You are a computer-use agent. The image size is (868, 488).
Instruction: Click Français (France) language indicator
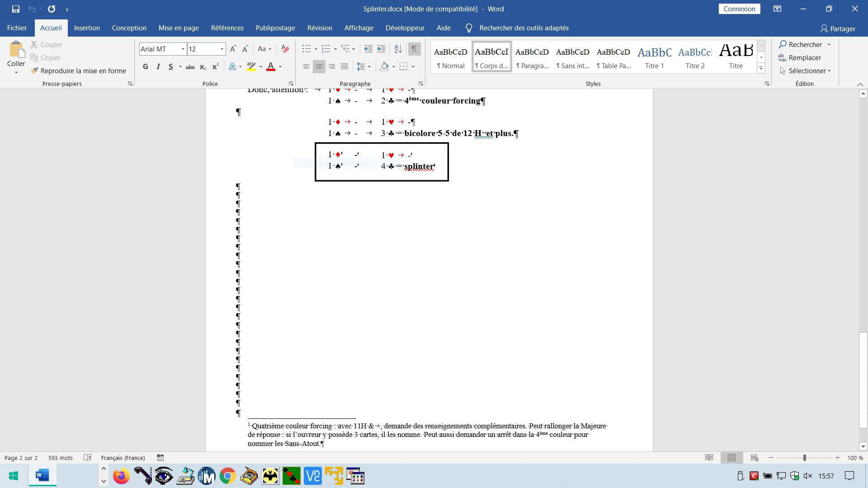pos(123,458)
